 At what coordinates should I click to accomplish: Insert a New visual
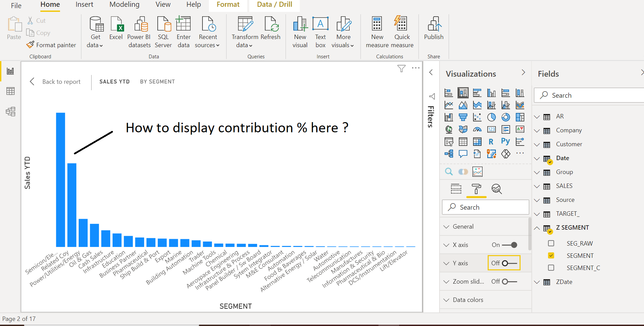300,32
